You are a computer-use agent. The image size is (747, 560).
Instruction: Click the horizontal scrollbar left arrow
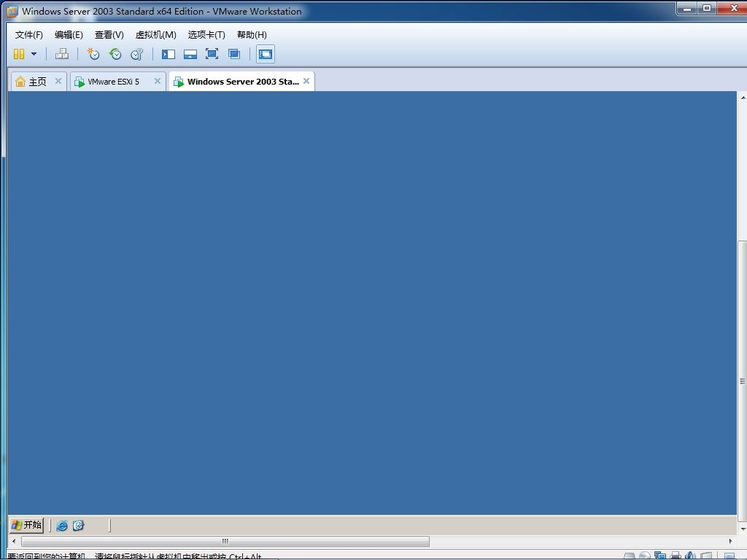(14, 542)
